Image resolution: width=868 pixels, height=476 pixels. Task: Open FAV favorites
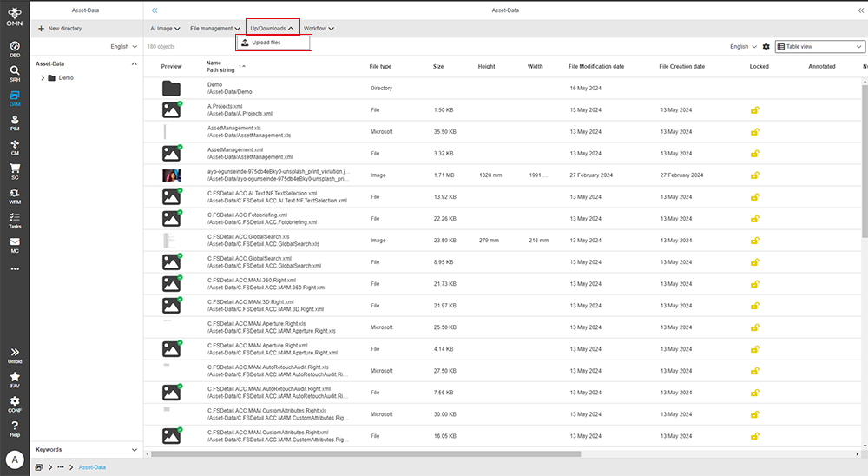click(x=15, y=380)
